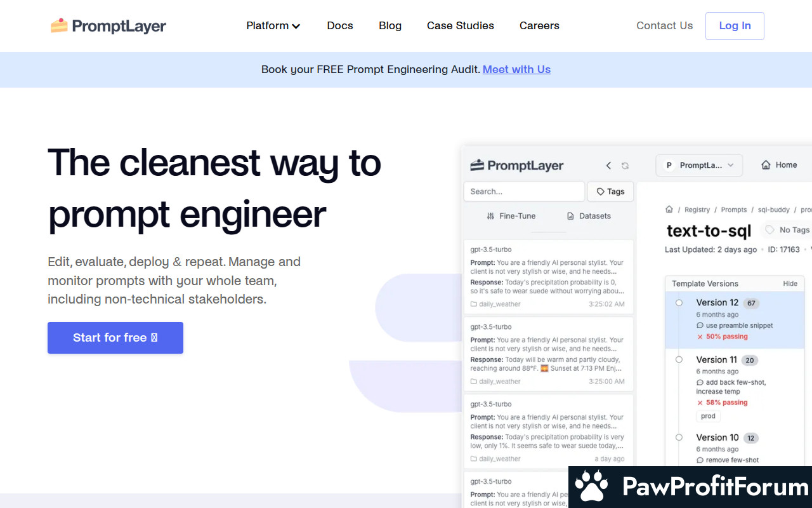
Task: Click the 'Last Updated: 2 days ago' text
Action: coord(710,250)
